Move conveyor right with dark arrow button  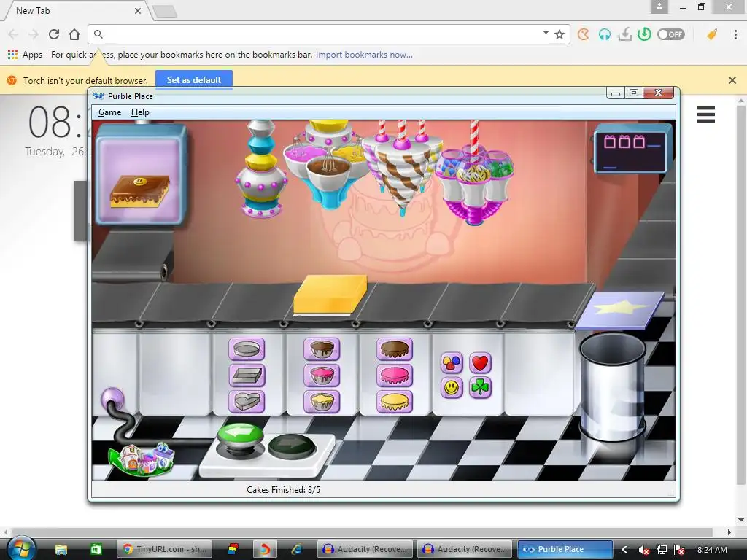[x=292, y=447]
